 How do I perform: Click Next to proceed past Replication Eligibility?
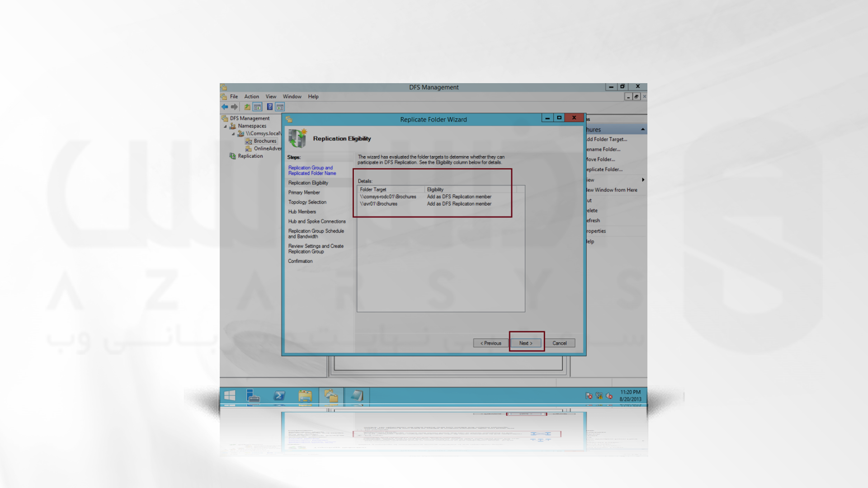point(526,343)
